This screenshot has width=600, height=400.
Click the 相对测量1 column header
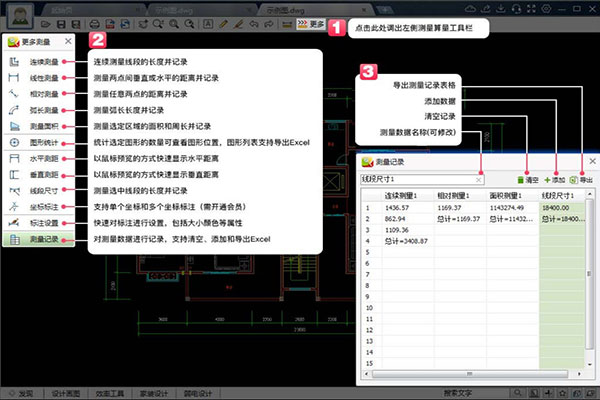pyautogui.click(x=460, y=196)
